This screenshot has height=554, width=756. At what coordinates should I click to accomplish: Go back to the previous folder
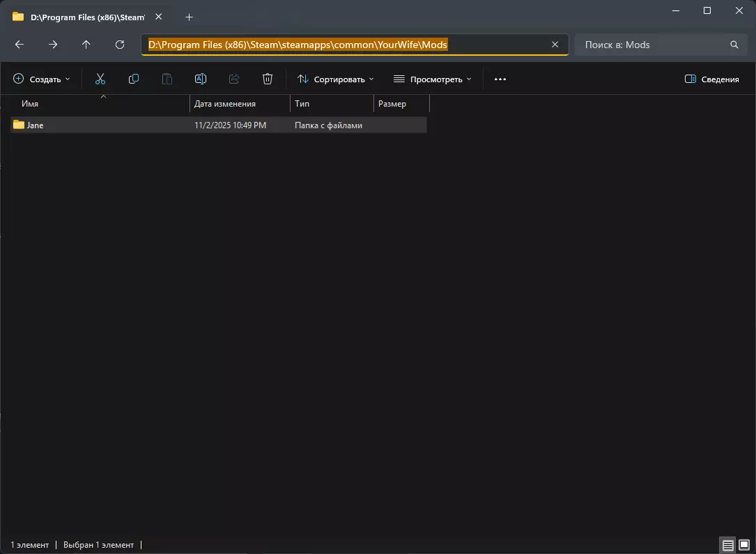point(20,45)
